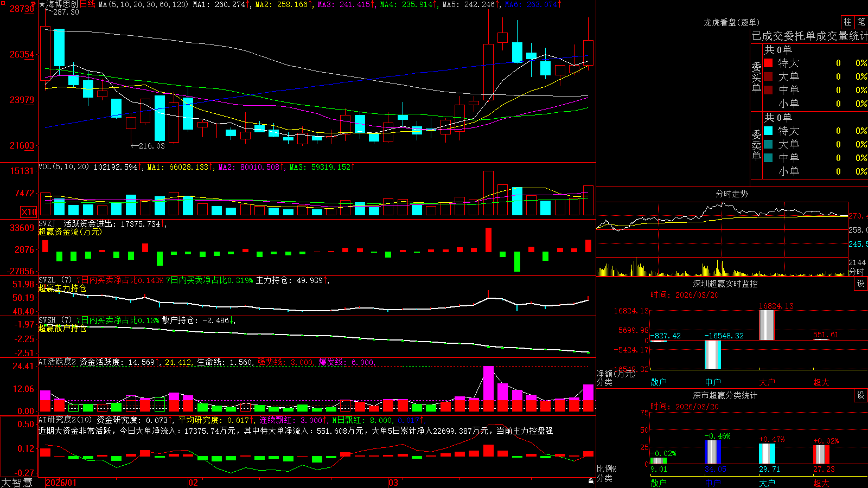Click the 龙虎看盘(逐单) panel title
Screen dimensions: 868x488
pyautogui.click(x=731, y=22)
